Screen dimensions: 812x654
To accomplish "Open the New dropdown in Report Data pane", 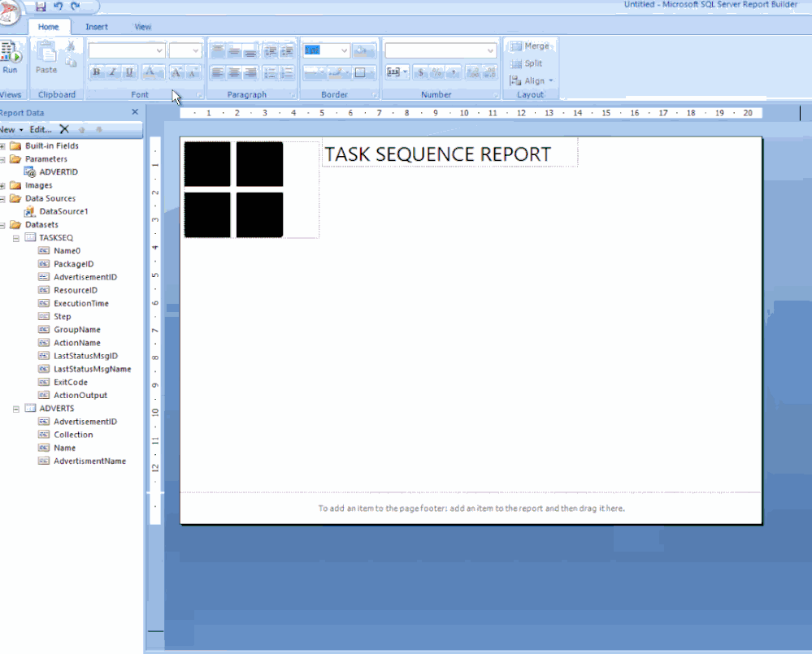I will click(x=11, y=129).
